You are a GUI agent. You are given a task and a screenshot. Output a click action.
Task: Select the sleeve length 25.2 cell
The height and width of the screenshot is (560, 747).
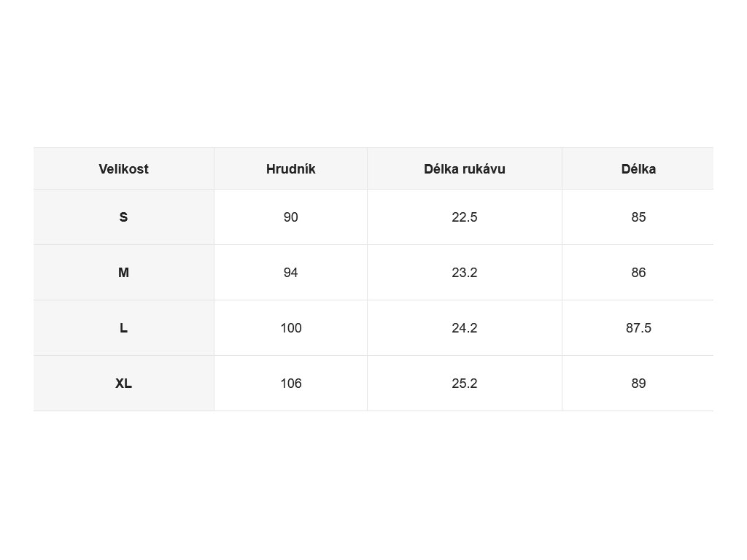(x=464, y=384)
